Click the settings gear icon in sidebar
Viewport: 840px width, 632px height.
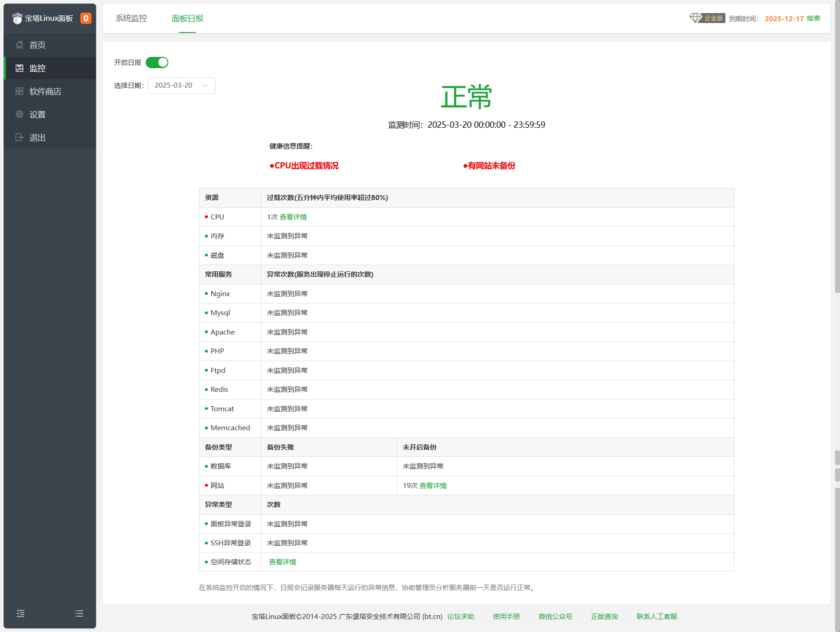[x=19, y=114]
